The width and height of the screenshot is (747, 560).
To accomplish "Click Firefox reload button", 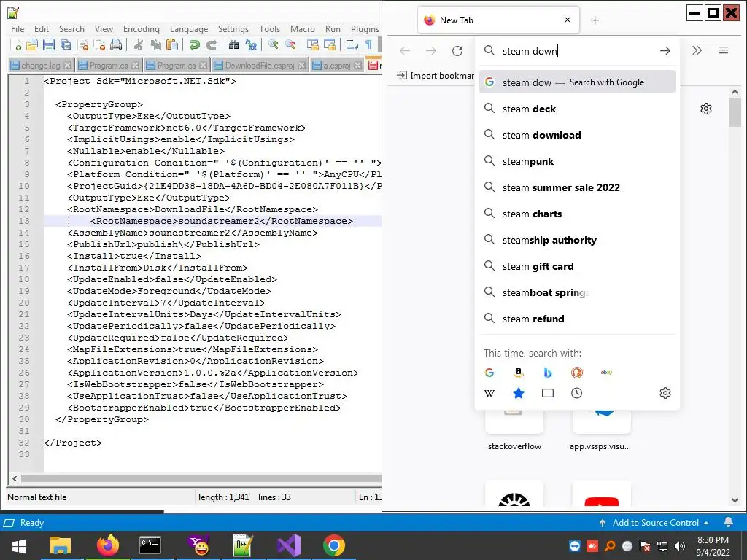I will [x=457, y=51].
